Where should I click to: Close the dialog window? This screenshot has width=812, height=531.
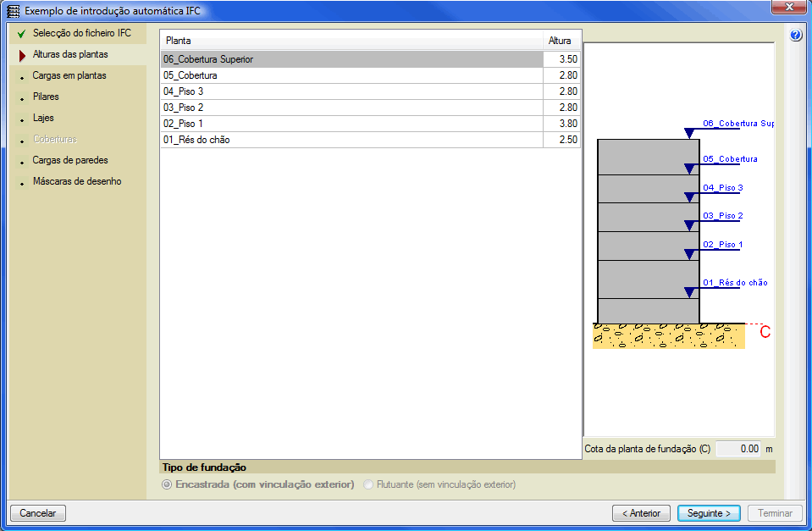point(789,7)
